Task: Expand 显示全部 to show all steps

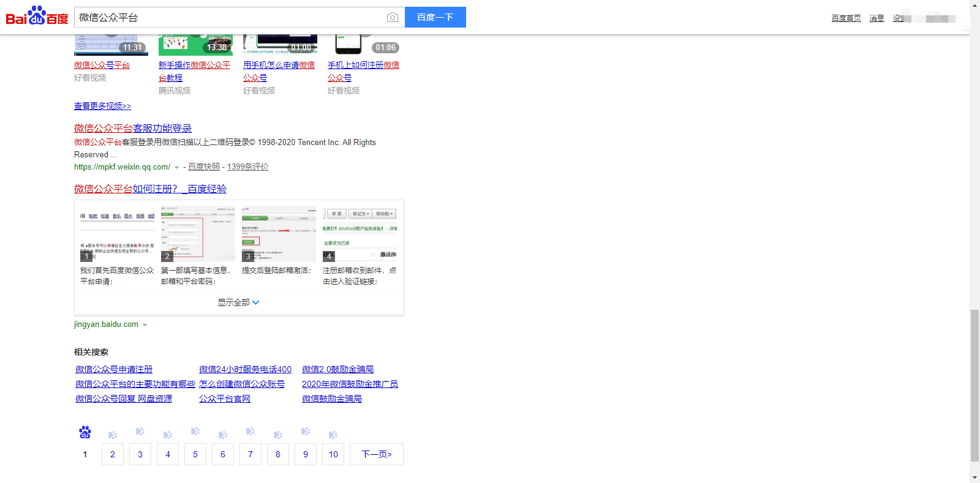Action: (x=238, y=302)
